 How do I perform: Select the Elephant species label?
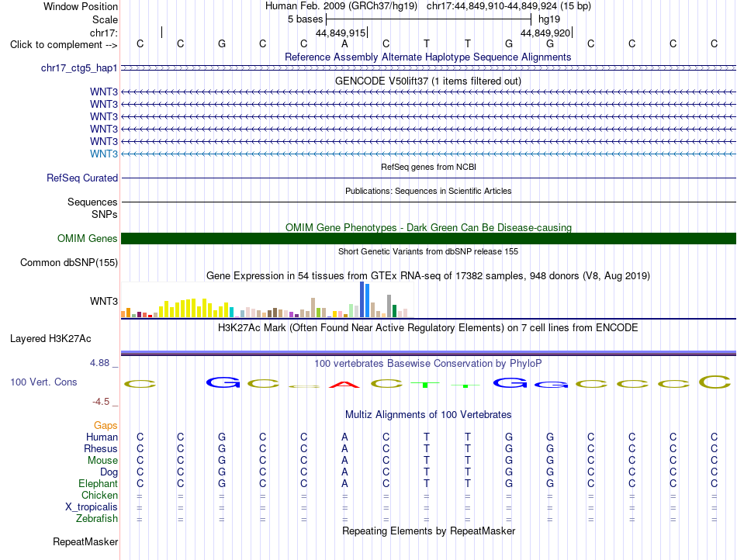(x=98, y=483)
